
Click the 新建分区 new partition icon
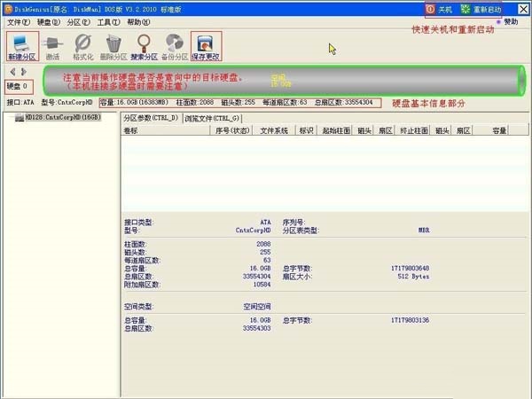click(22, 46)
